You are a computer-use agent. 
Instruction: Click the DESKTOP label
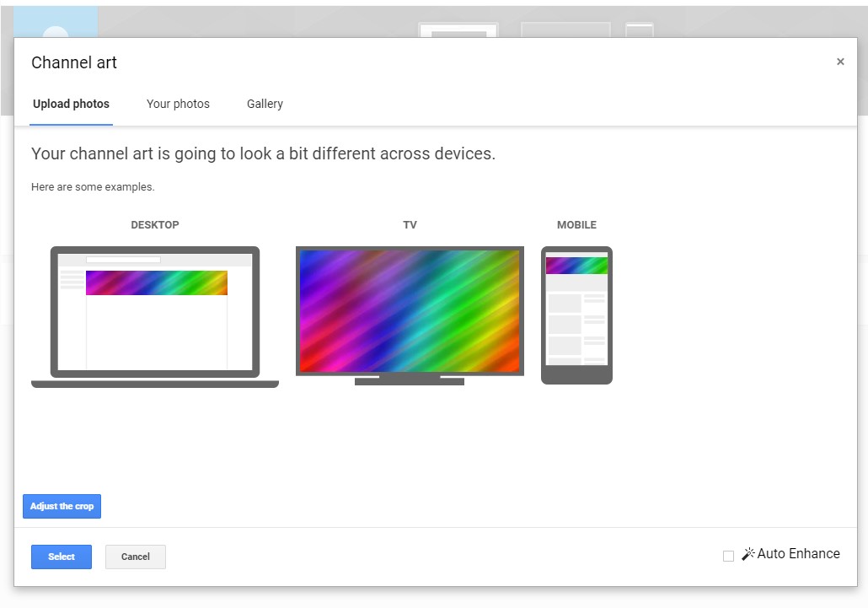coord(155,225)
